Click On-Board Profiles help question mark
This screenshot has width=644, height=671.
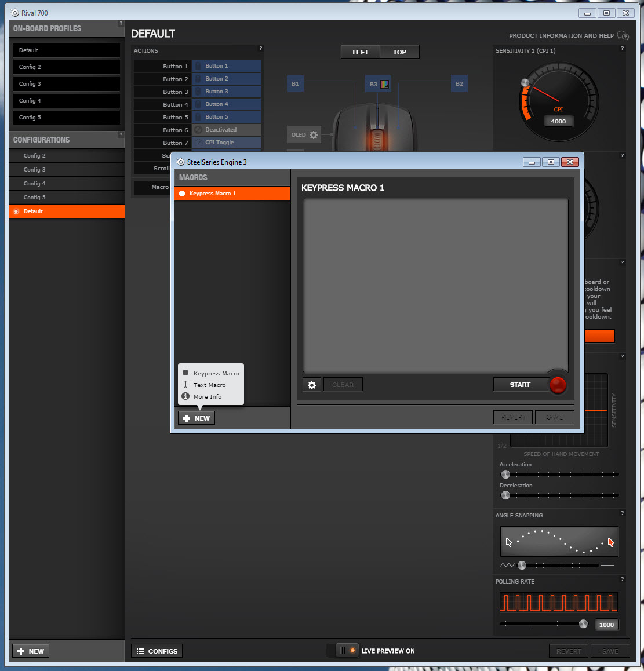coord(121,23)
